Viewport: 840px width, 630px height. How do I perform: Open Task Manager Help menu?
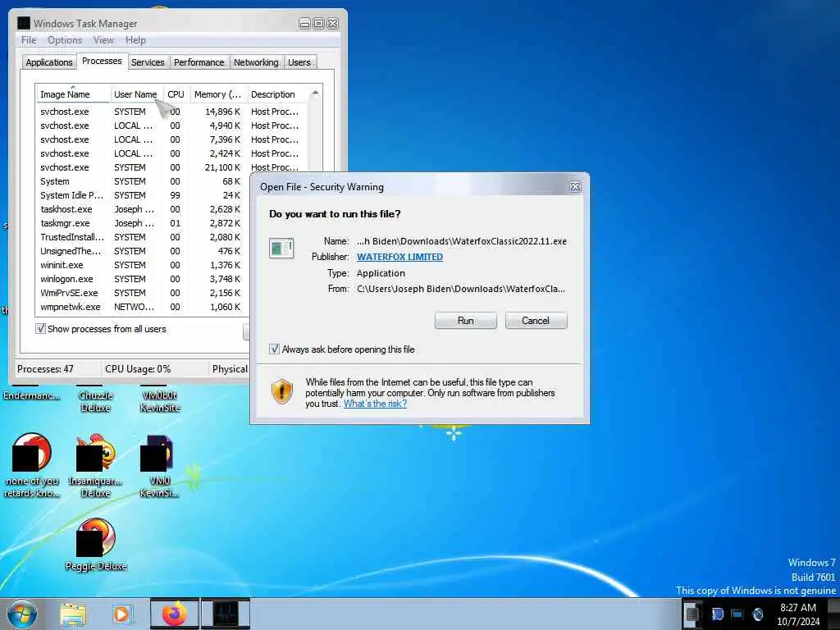coord(135,40)
